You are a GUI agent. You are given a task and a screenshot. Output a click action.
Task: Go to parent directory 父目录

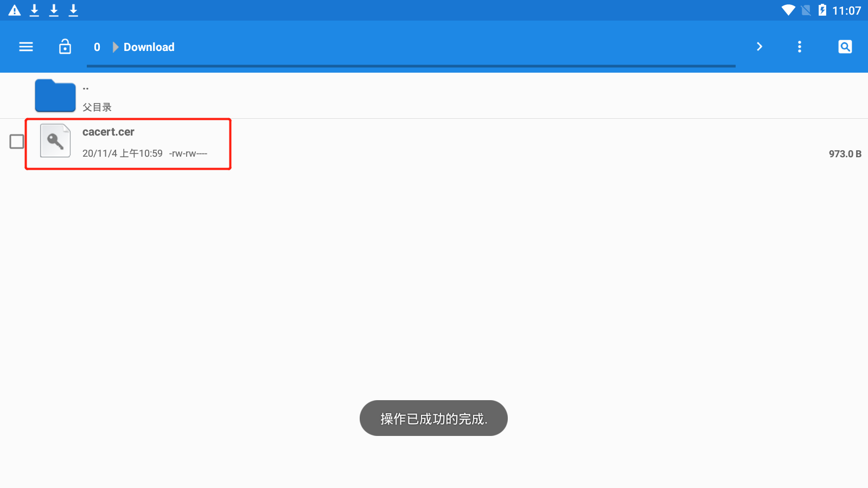click(97, 107)
